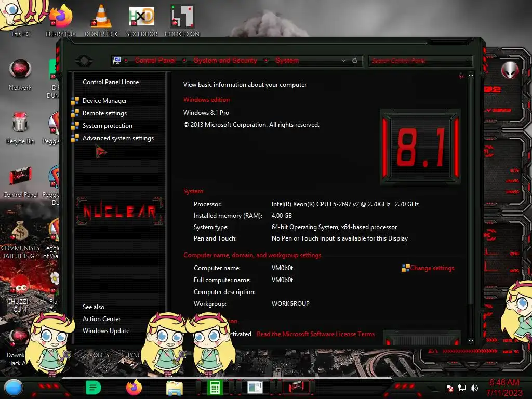532x399 pixels.
Task: Open the Calculator taskbar icon
Action: pyautogui.click(x=215, y=388)
